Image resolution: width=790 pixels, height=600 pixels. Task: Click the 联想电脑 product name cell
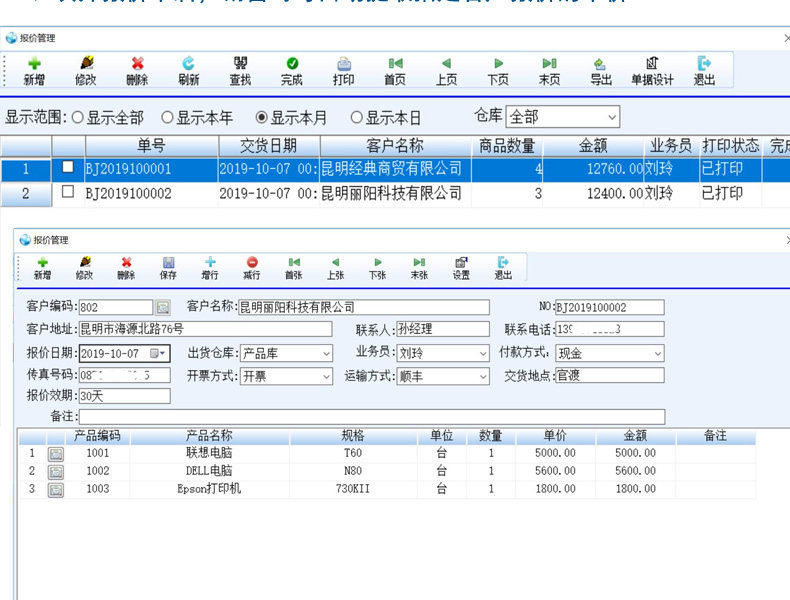tap(209, 453)
